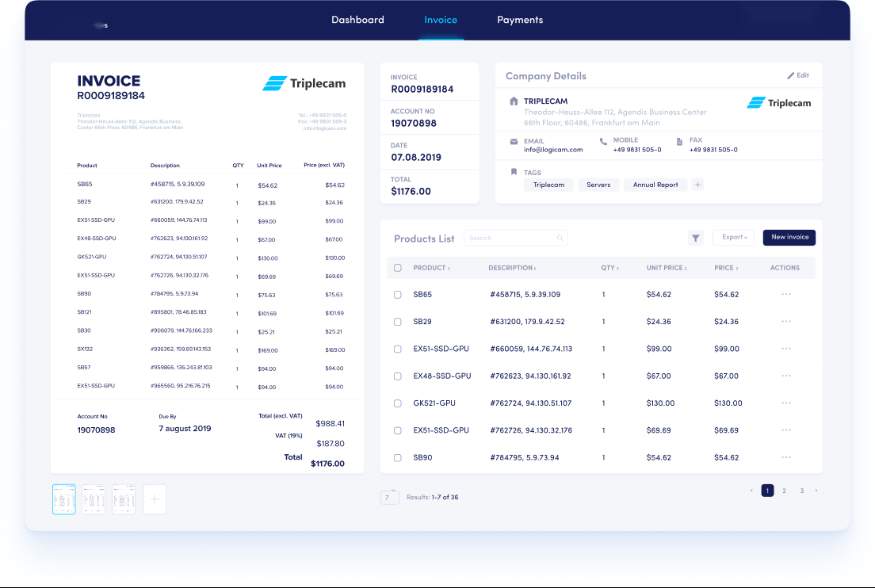This screenshot has height=588, width=875.
Task: Open actions ellipsis for the SB65 row
Action: (x=785, y=294)
